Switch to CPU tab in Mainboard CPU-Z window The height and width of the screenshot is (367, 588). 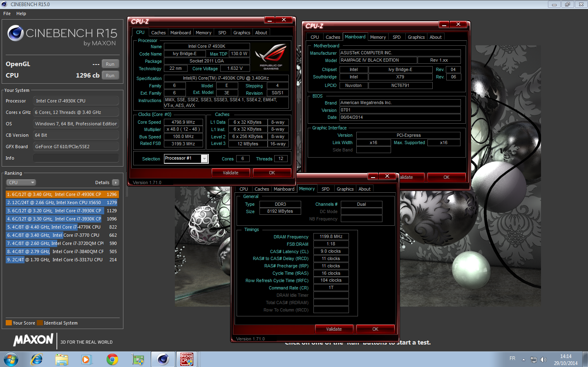(x=315, y=37)
